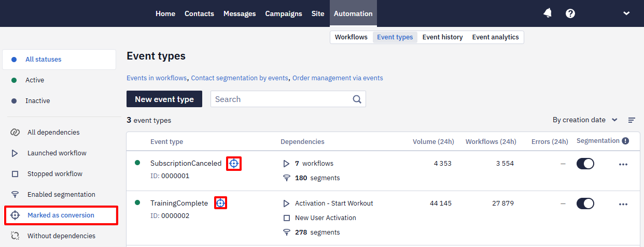Expand the account menu chevron
The width and height of the screenshot is (644, 247).
coord(626,13)
